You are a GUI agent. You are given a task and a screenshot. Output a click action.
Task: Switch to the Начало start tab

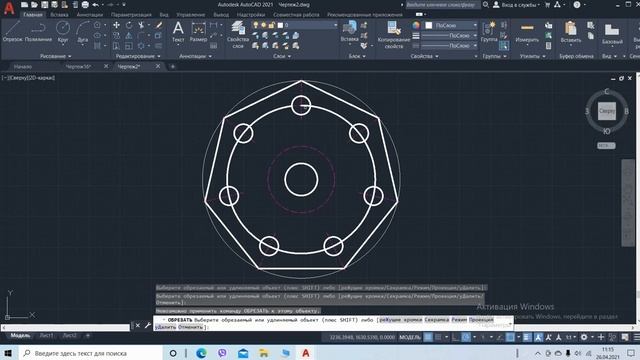pos(23,66)
